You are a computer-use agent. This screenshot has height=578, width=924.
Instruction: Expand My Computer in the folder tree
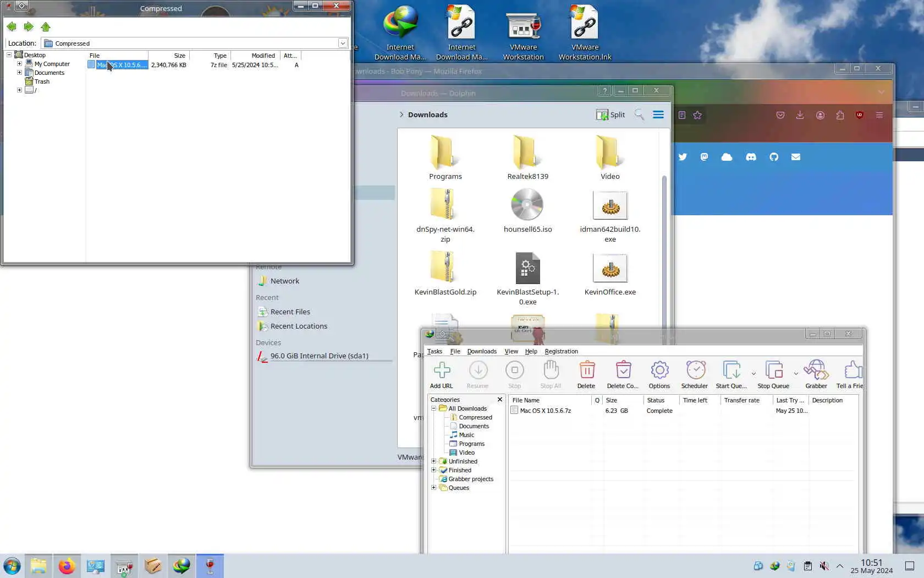(x=19, y=64)
